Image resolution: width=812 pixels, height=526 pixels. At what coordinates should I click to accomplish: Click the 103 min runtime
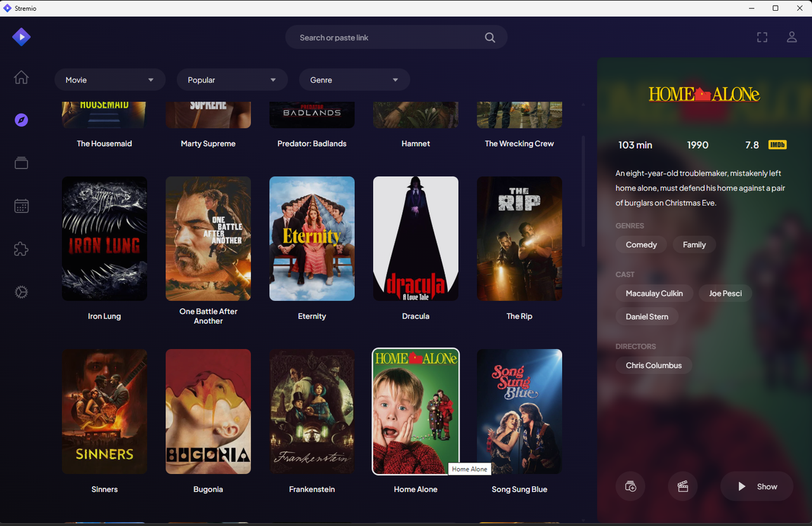point(636,145)
